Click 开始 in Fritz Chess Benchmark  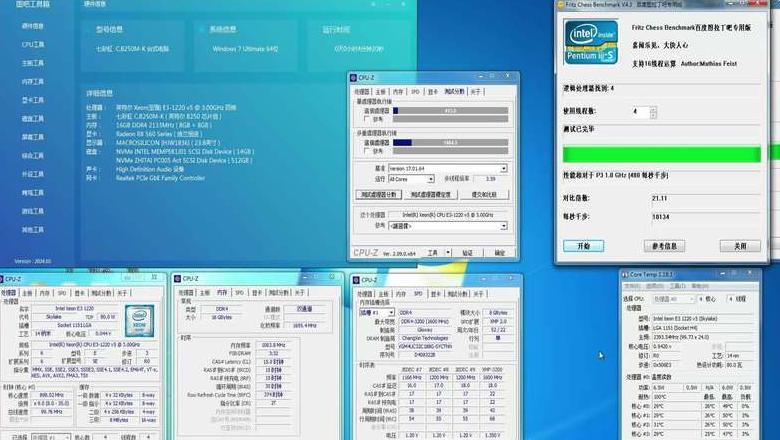(x=584, y=246)
